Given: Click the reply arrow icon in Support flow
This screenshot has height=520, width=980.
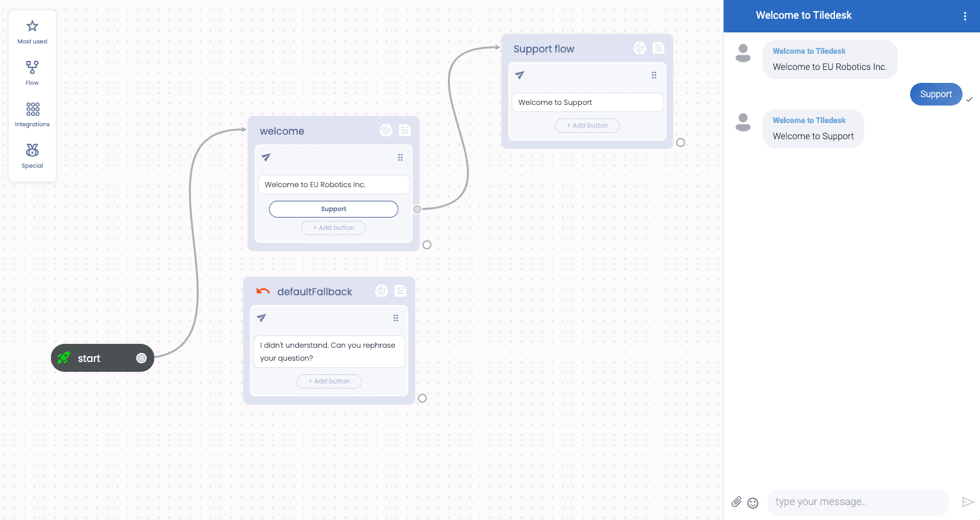Looking at the screenshot, I should pos(520,75).
